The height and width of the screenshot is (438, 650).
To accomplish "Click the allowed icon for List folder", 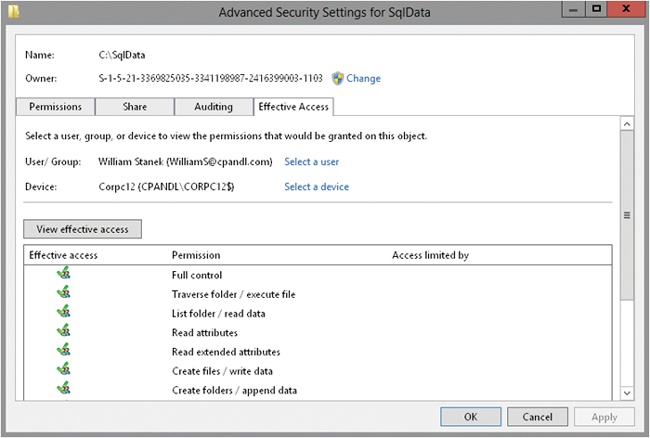I will click(x=63, y=312).
